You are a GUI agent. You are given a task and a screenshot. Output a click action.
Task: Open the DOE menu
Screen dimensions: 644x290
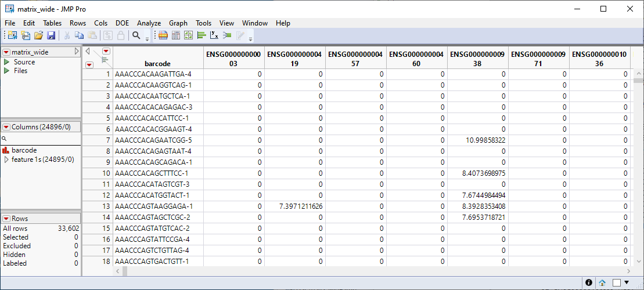coord(123,23)
